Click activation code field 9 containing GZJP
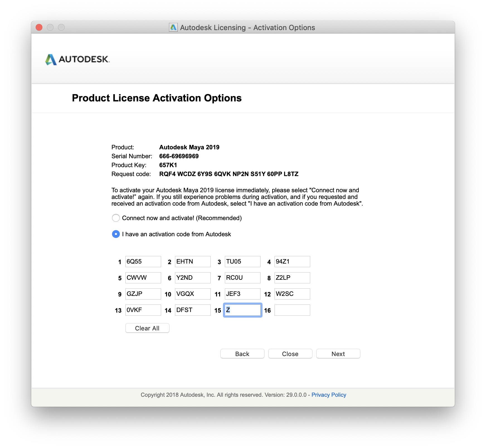The width and height of the screenshot is (486, 448). (143, 294)
